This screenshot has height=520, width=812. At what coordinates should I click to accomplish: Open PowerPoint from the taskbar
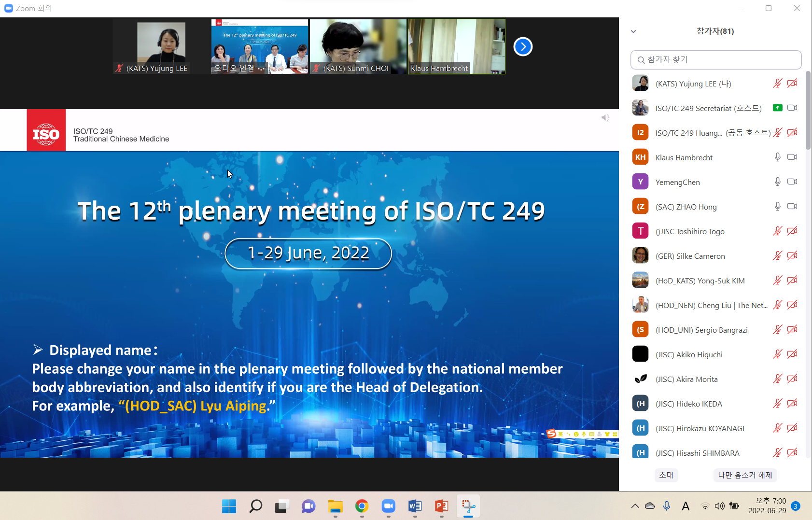(441, 506)
